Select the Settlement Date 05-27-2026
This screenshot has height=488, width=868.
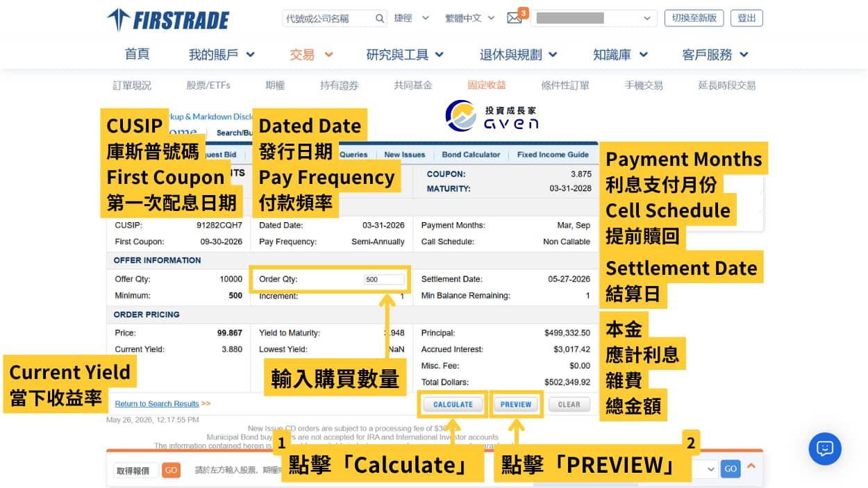tap(569, 279)
